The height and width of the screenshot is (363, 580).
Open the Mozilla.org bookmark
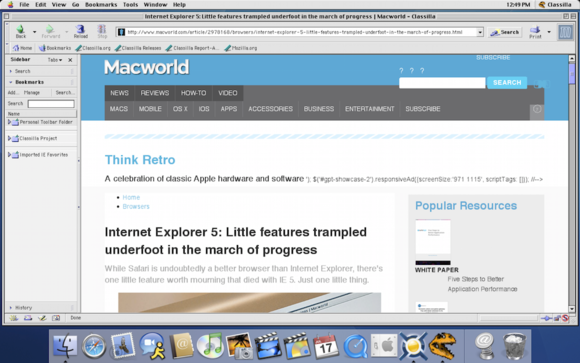click(241, 48)
